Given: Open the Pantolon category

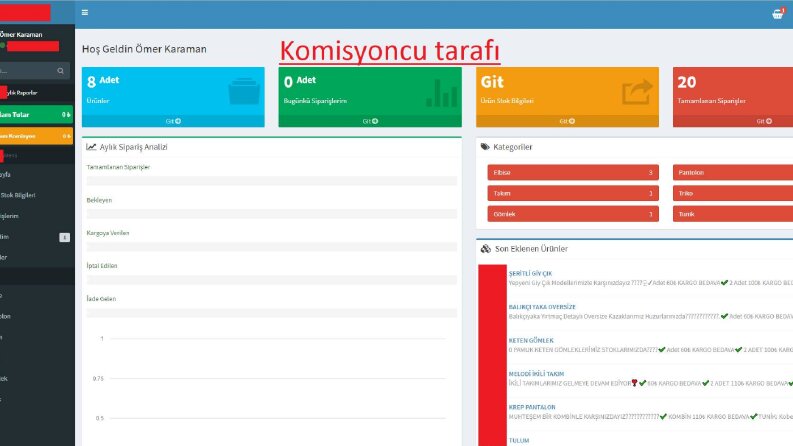Looking at the screenshot, I should pyautogui.click(x=733, y=172).
